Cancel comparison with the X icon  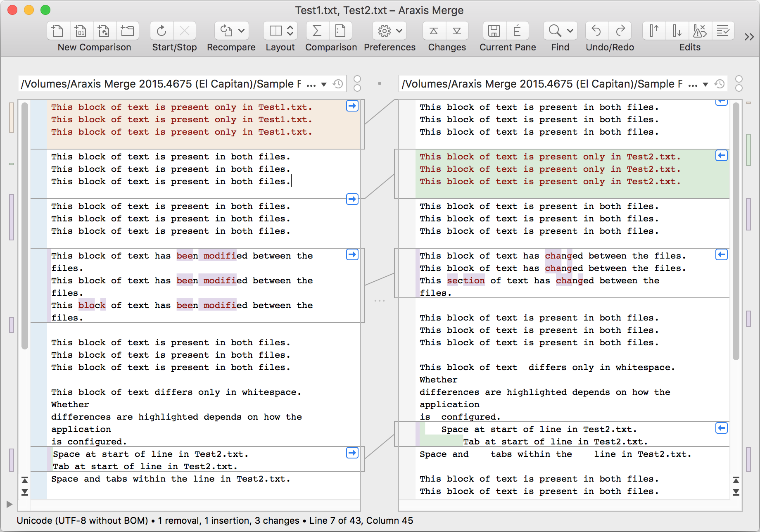(x=185, y=31)
